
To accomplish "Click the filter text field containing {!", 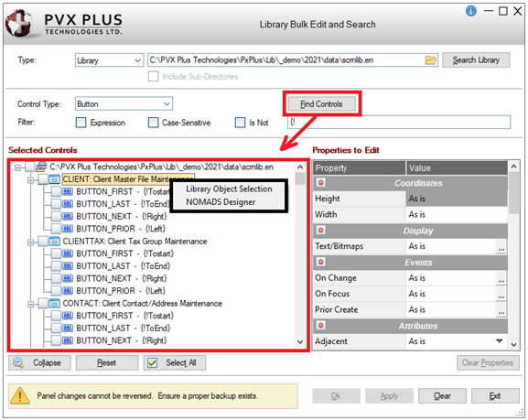I will click(399, 122).
